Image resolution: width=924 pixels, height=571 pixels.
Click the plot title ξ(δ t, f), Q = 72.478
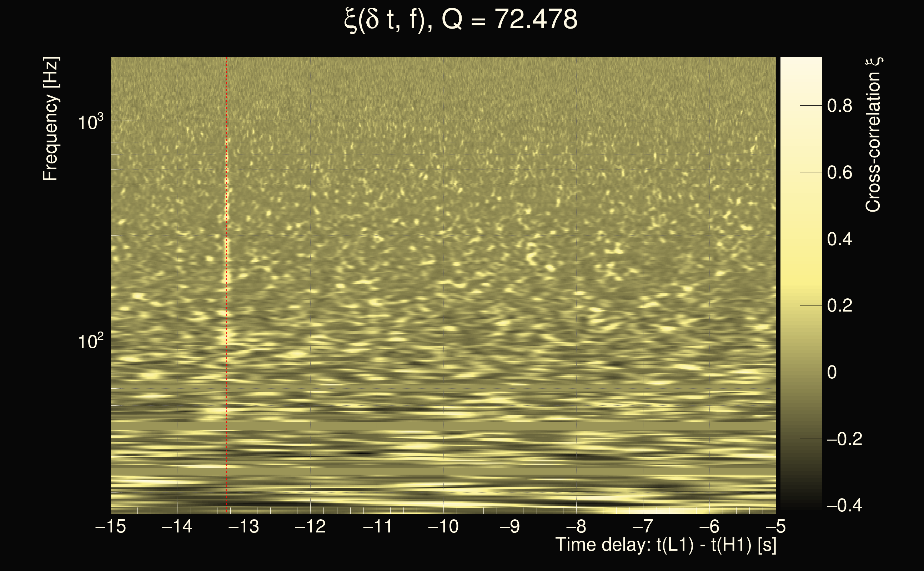pos(461,20)
